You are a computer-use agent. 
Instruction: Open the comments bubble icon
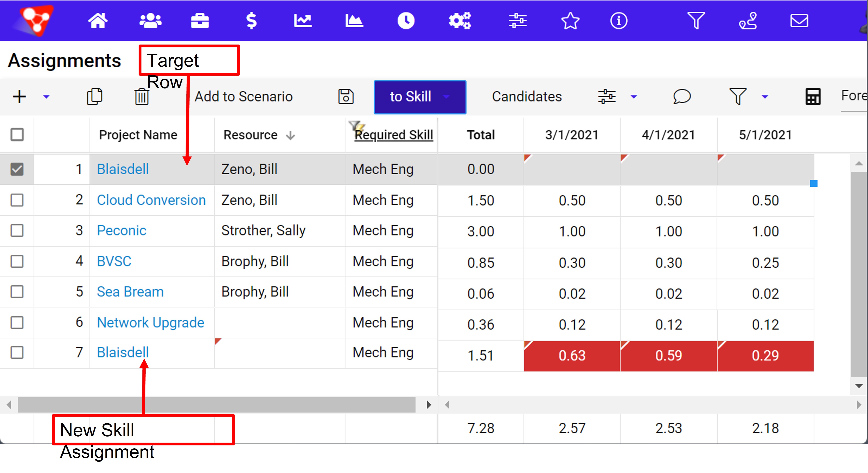[681, 97]
